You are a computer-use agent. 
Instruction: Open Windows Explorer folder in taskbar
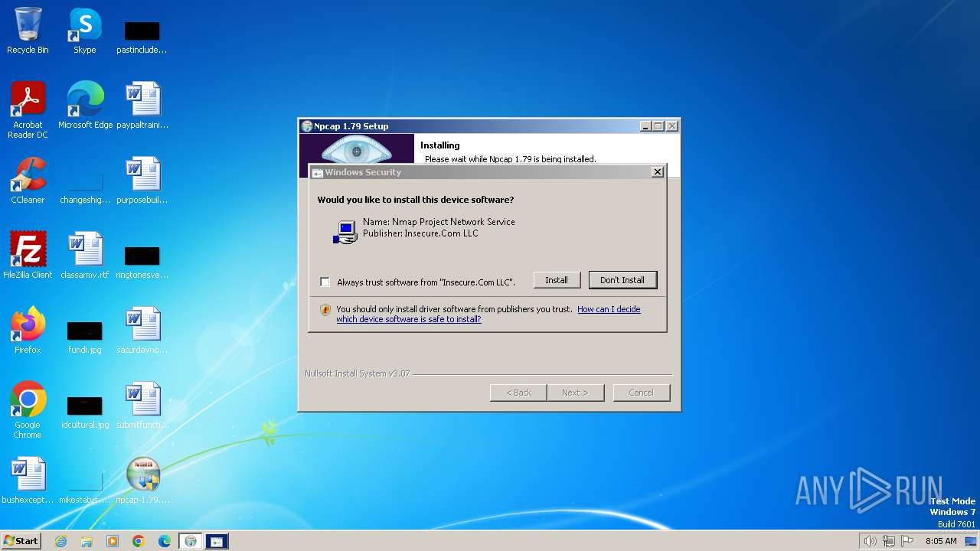pyautogui.click(x=87, y=541)
